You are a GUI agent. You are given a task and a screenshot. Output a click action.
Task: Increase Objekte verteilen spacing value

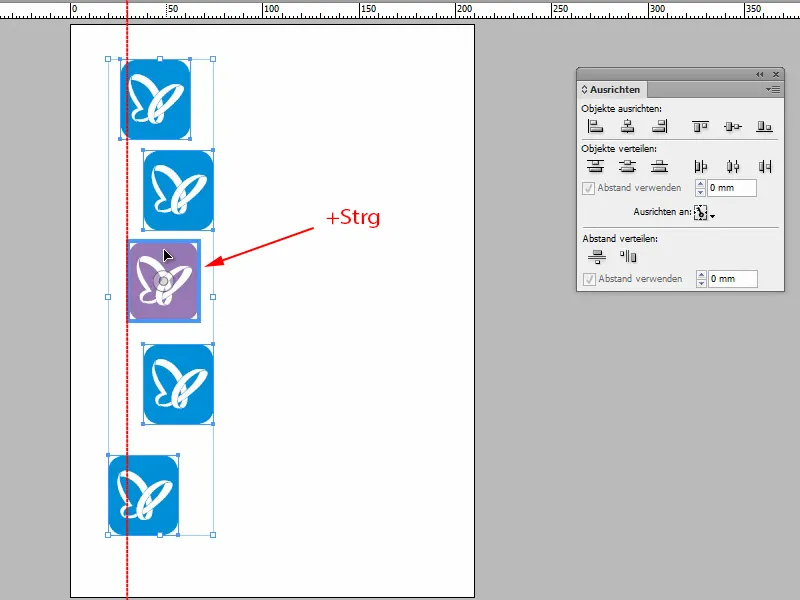coord(701,184)
